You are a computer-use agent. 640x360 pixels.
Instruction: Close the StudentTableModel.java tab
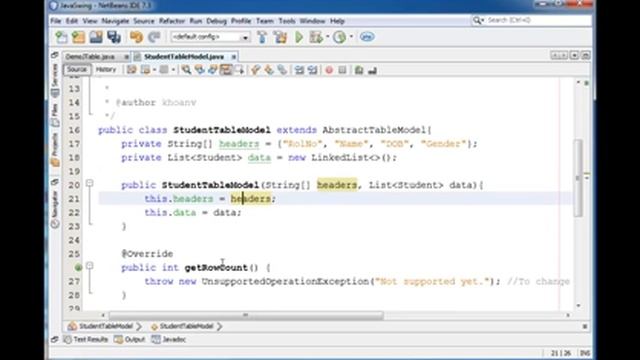click(234, 57)
